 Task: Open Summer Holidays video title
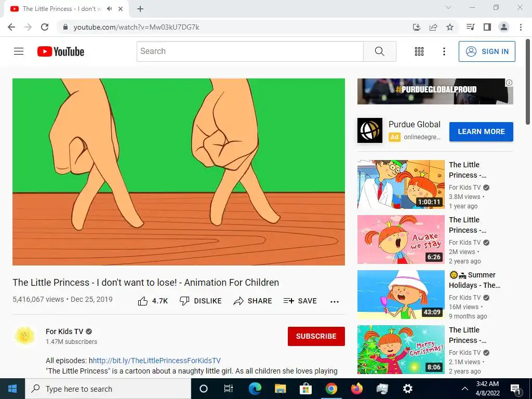[475, 280]
